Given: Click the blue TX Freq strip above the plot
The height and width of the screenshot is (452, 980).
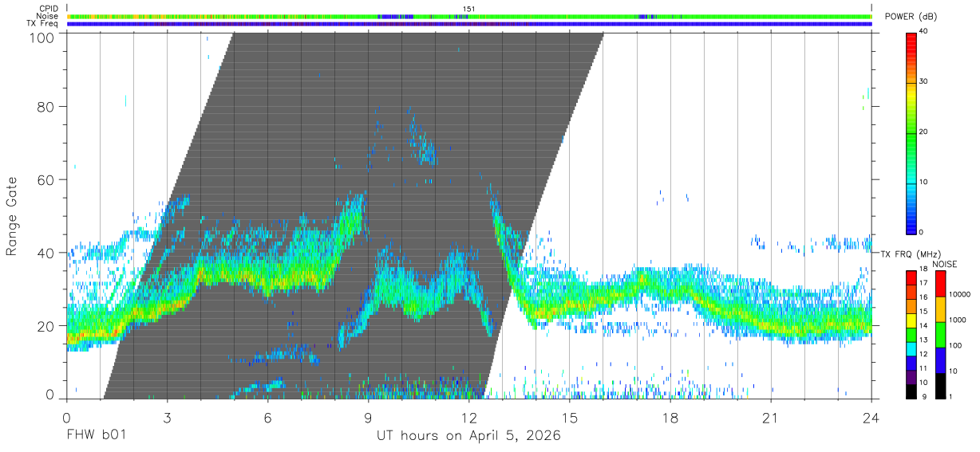Looking at the screenshot, I should pos(468,24).
